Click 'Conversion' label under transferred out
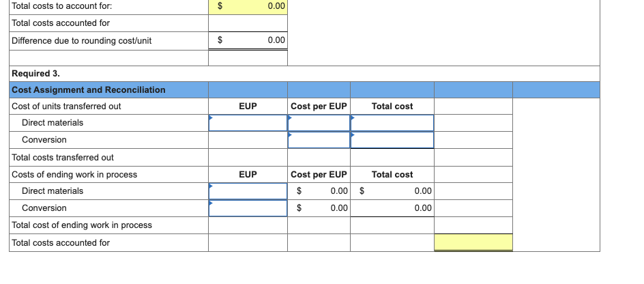644x284 pixels. click(44, 140)
